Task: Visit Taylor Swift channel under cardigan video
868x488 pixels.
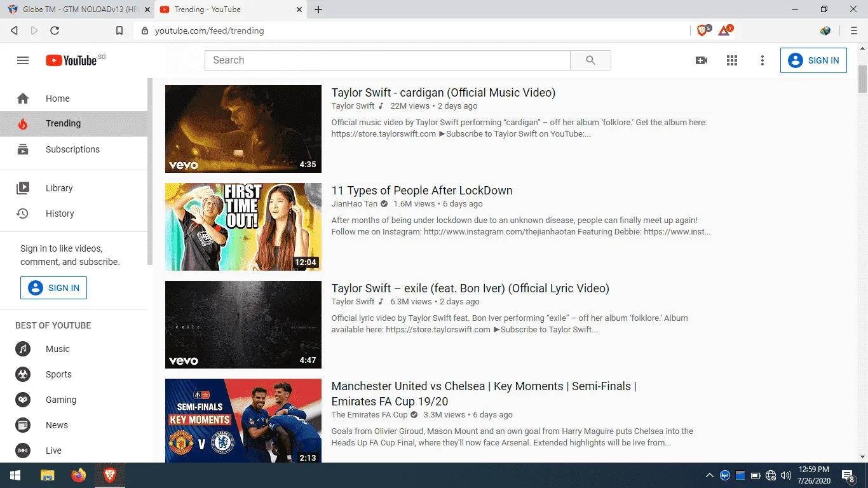Action: (x=353, y=106)
